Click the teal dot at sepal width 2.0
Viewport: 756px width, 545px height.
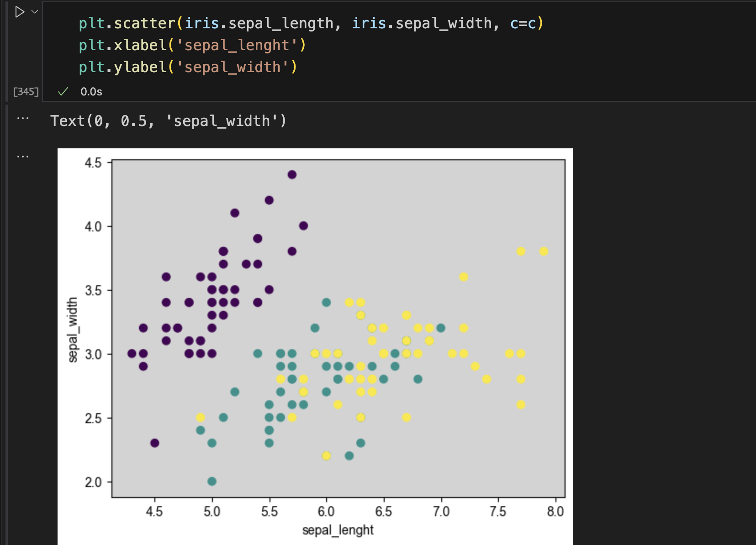[x=212, y=481]
